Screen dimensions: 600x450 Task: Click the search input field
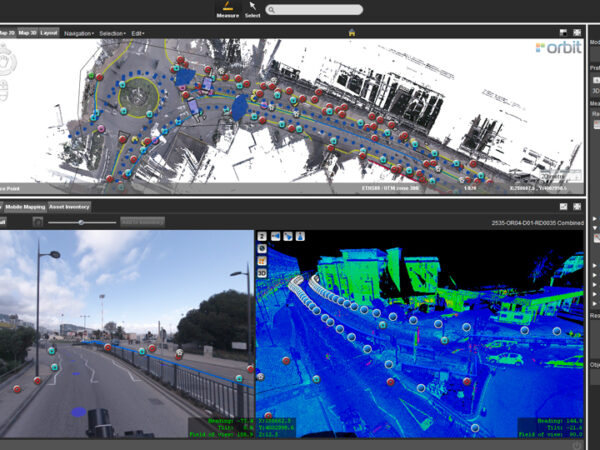314,10
